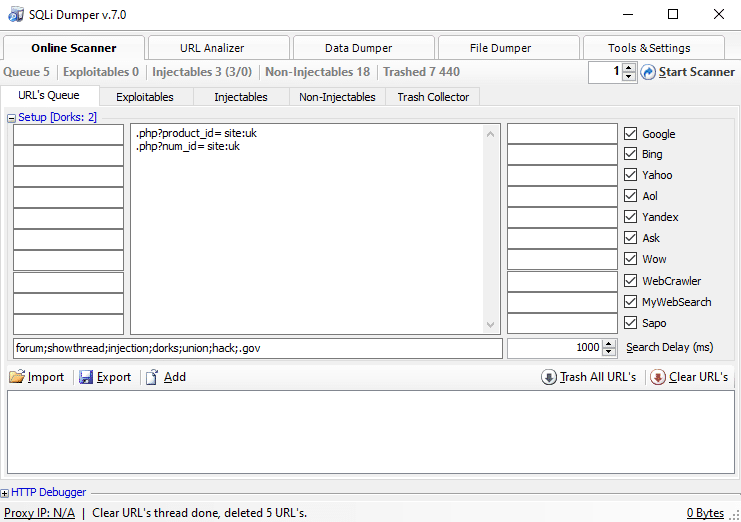Increase Search Delay with the up arrow
This screenshot has width=741, height=522.
[x=609, y=344]
